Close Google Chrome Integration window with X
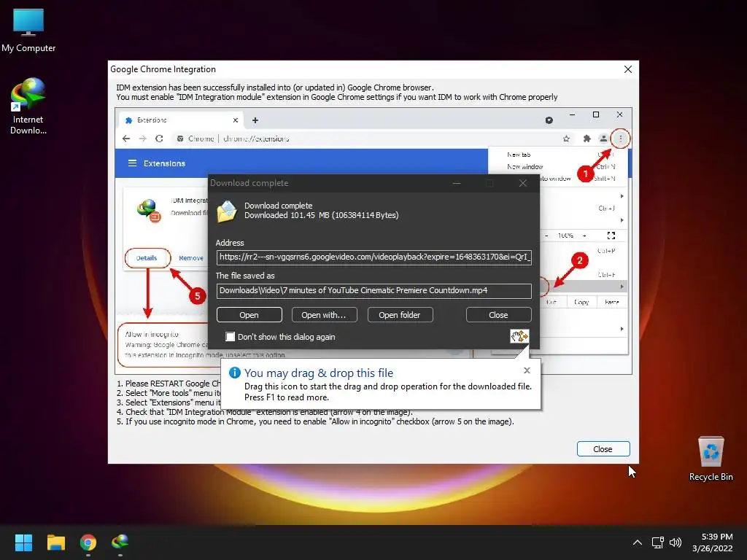Image resolution: width=747 pixels, height=560 pixels. (628, 69)
